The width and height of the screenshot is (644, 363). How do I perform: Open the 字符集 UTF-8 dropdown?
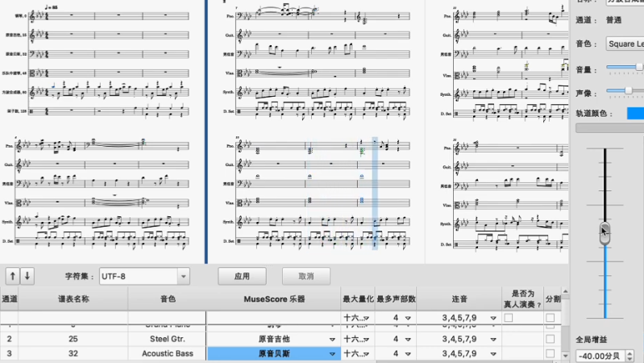click(144, 276)
